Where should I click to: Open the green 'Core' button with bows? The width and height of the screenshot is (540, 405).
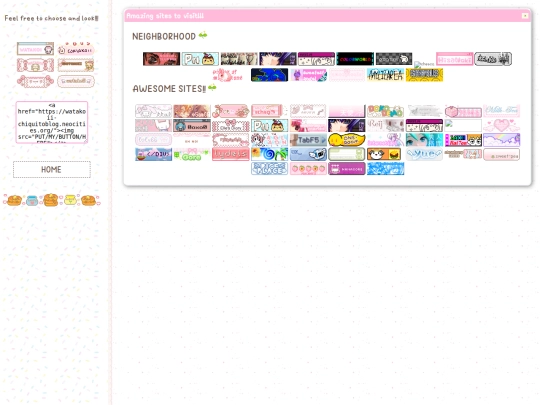192,154
